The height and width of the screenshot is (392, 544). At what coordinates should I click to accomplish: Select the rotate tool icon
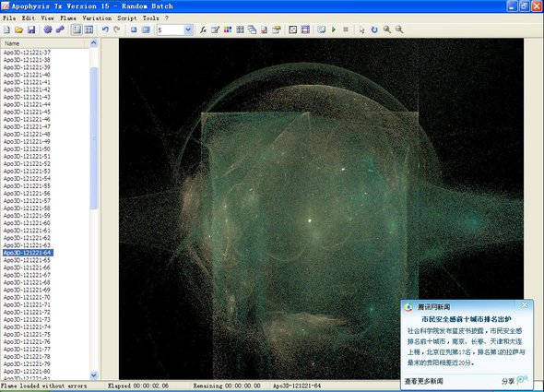pyautogui.click(x=374, y=30)
